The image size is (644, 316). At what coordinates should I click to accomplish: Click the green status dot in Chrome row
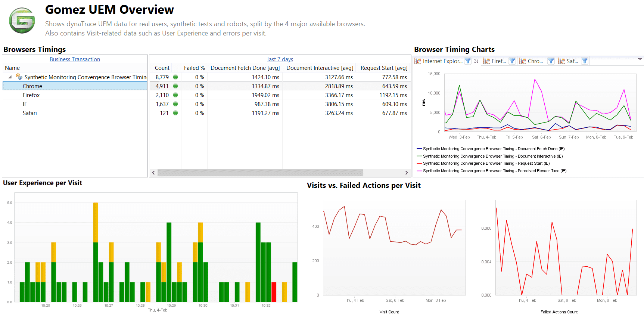[x=175, y=86]
